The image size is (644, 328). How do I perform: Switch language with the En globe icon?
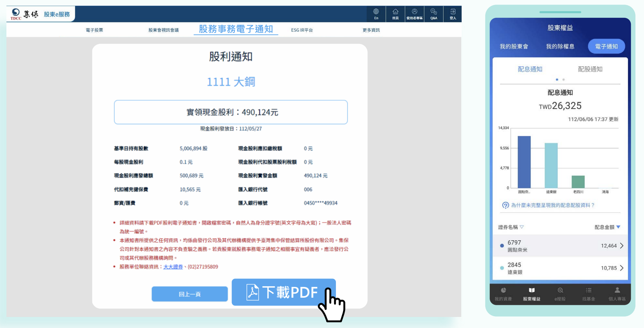pyautogui.click(x=376, y=14)
